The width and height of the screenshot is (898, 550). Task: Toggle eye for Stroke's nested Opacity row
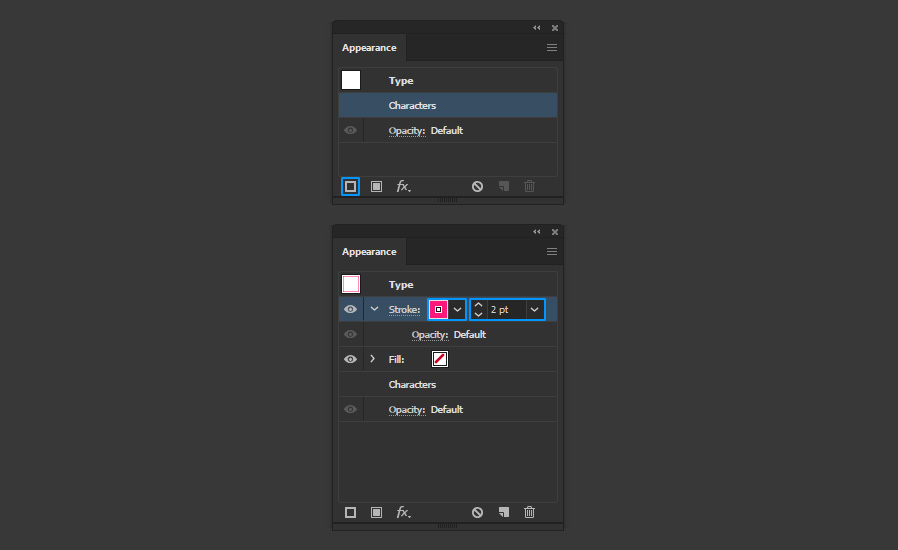pos(350,334)
